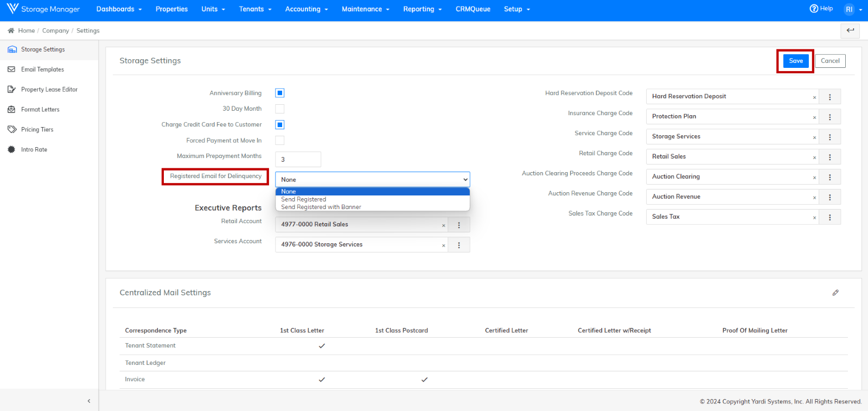This screenshot has width=868, height=411.
Task: Click the back arrow button
Action: (x=850, y=30)
